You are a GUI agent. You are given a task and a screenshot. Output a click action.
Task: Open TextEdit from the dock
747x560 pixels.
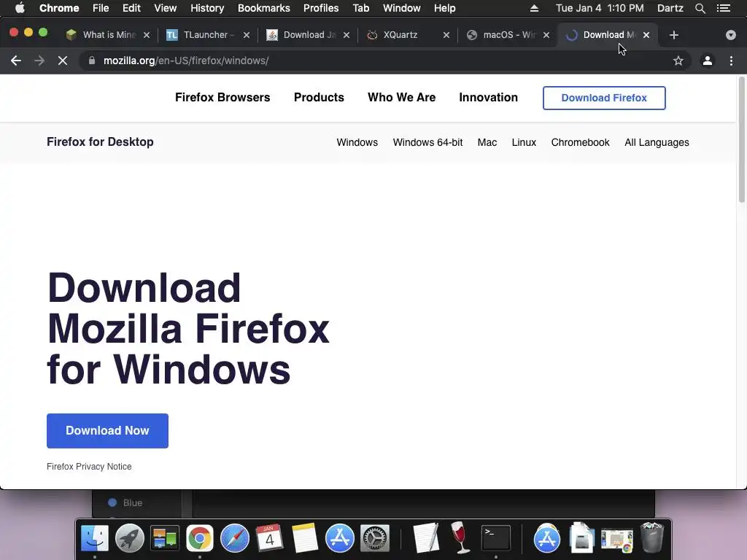click(426, 539)
